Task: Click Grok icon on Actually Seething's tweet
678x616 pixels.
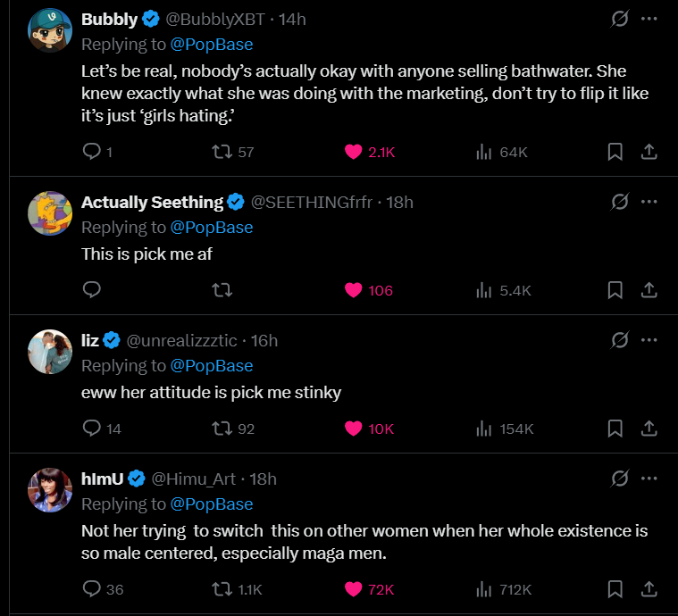Action: click(617, 202)
